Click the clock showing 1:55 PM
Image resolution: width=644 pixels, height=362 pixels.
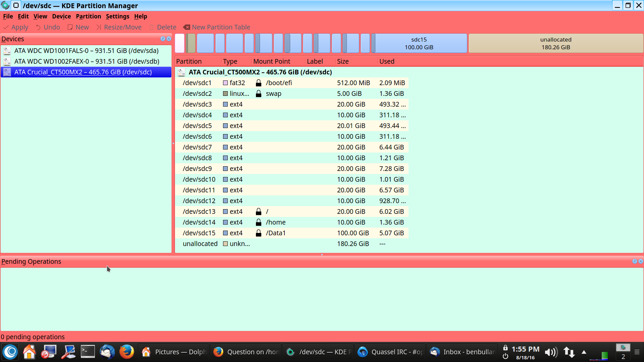(525, 349)
